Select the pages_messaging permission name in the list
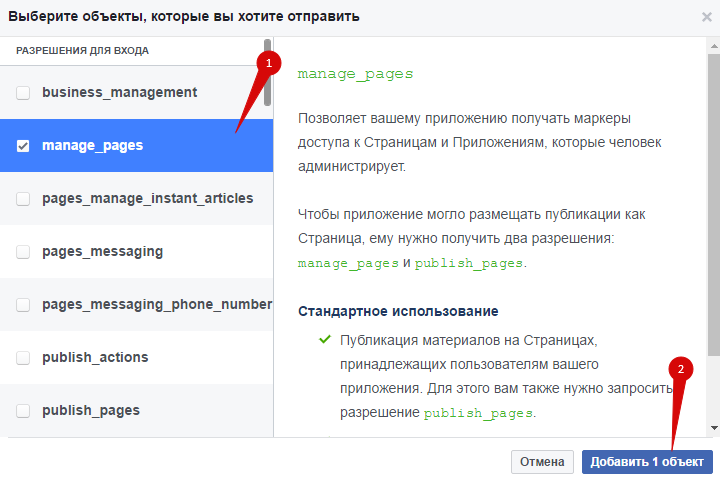Viewport: 720px width, 479px height. 102,251
